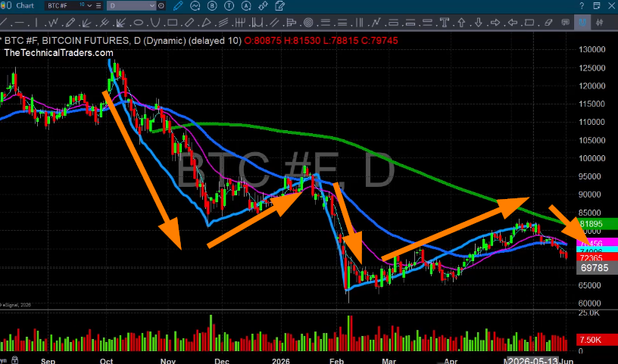This screenshot has height=364, width=618.
Task: Open the studies wave icon
Action: tap(195, 6)
